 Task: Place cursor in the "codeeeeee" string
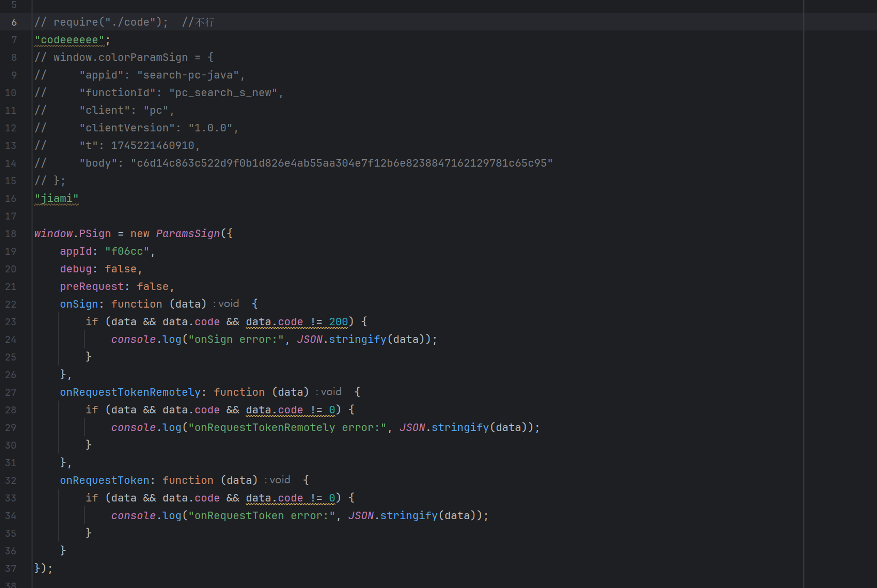pyautogui.click(x=69, y=40)
